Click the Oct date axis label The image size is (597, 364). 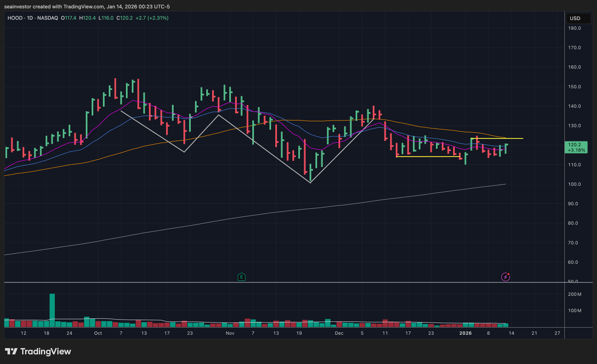[x=98, y=333]
